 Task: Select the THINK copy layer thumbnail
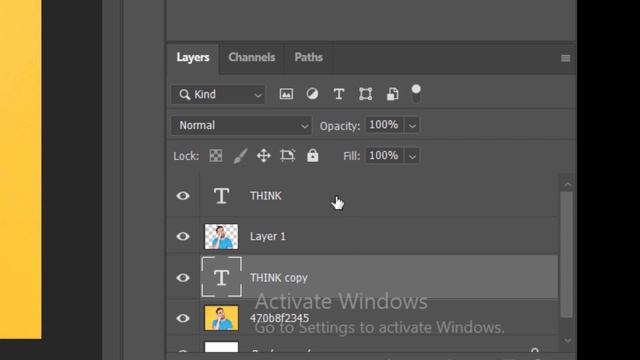coord(221,278)
